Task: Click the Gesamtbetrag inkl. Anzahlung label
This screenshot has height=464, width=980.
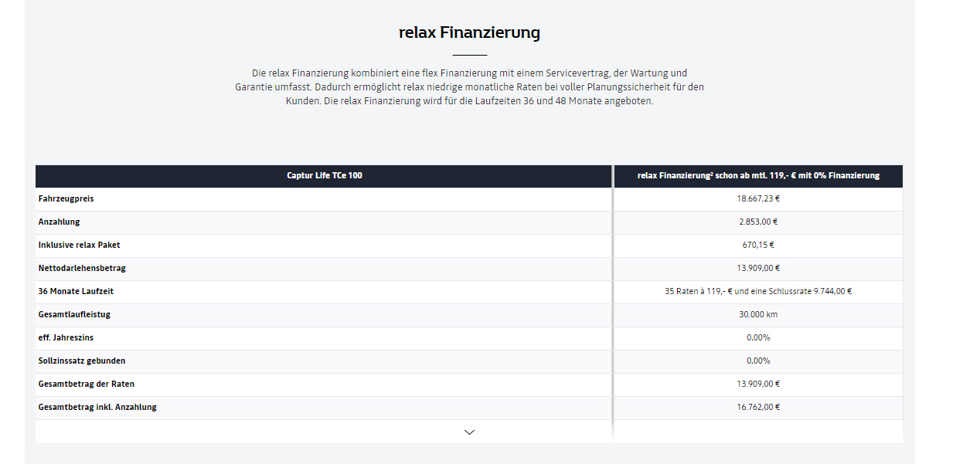Action: (97, 408)
